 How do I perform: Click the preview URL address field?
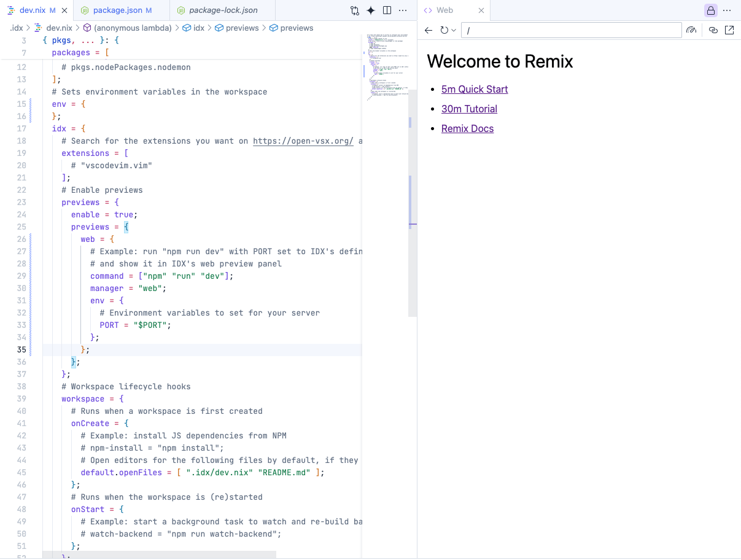point(571,30)
